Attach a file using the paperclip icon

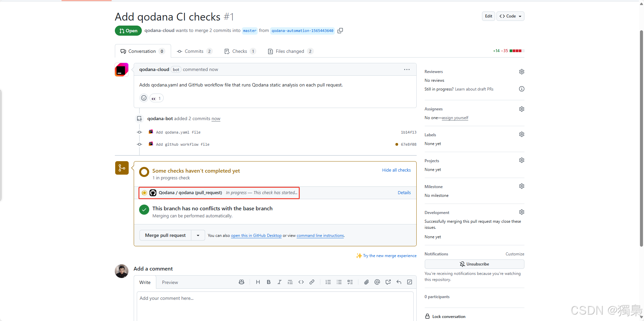click(366, 282)
